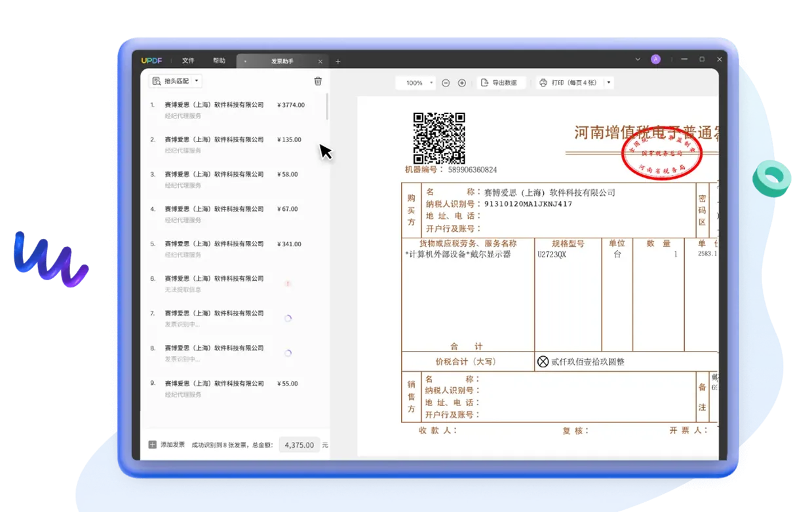Click the red warning icon on invoice 6

click(x=288, y=283)
